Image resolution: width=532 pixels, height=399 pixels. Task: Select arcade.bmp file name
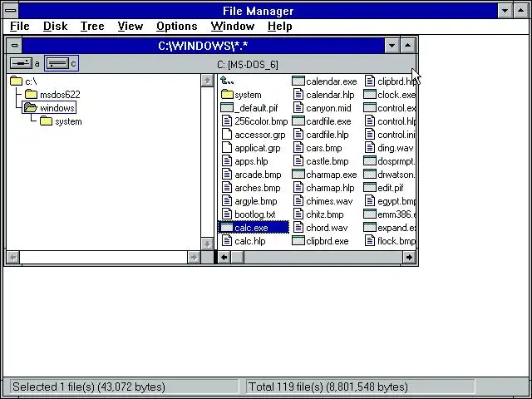pyautogui.click(x=258, y=175)
